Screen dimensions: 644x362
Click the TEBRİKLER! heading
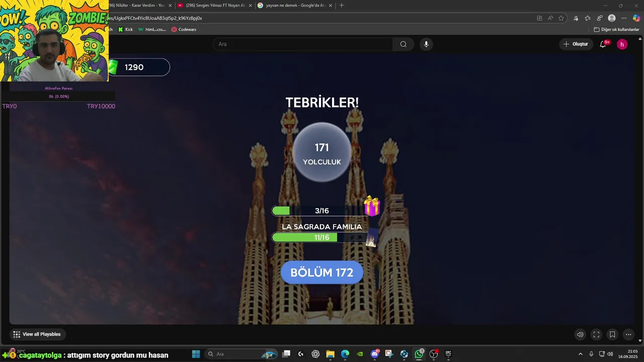pyautogui.click(x=322, y=103)
